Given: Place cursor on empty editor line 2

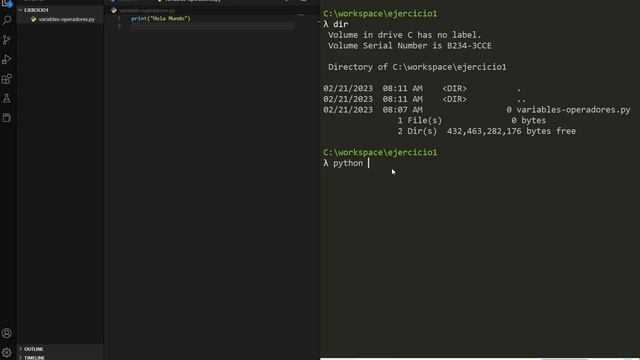Looking at the screenshot, I should [x=212, y=26].
